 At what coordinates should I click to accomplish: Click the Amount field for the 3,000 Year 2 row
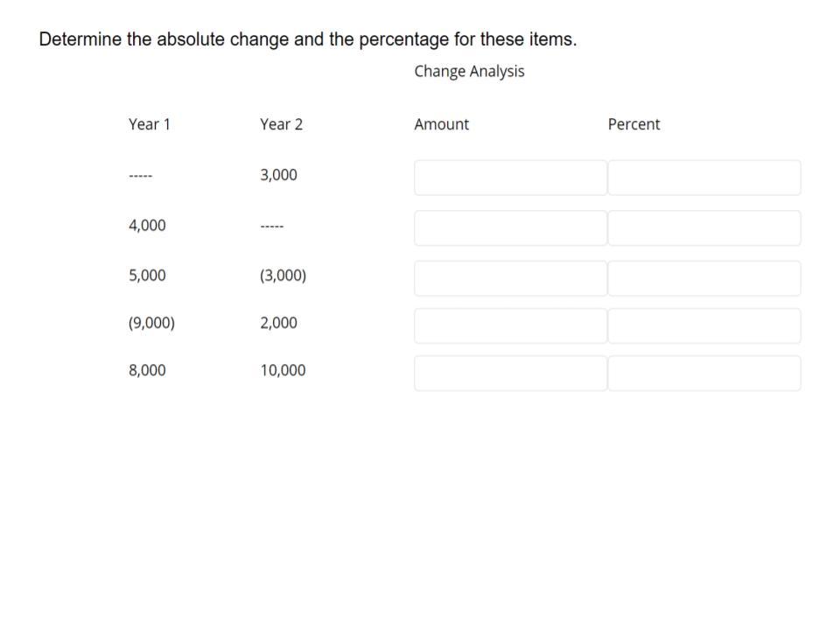pyautogui.click(x=510, y=178)
